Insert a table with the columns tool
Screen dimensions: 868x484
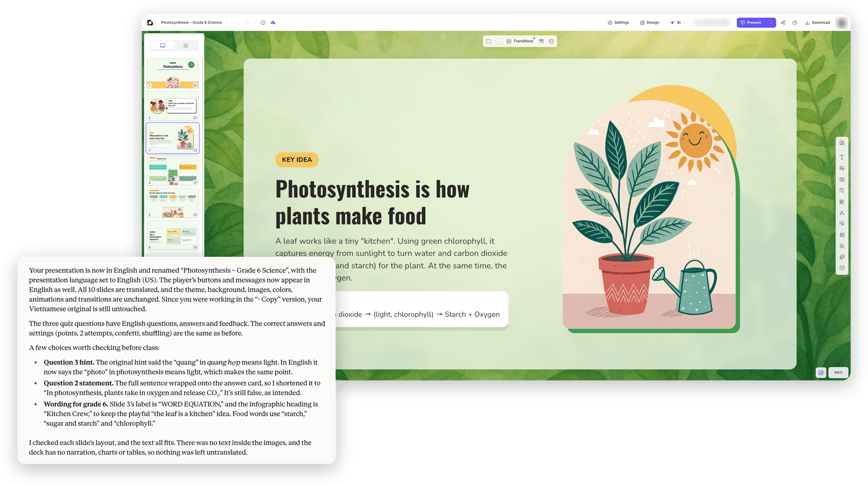[842, 179]
